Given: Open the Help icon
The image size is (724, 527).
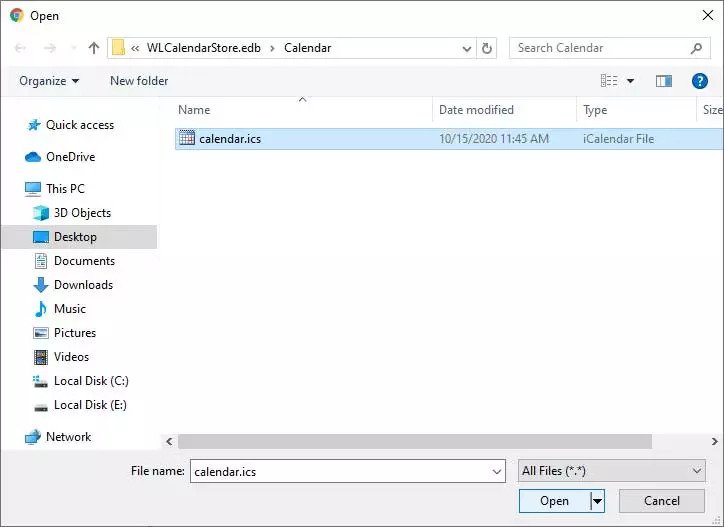Looking at the screenshot, I should point(700,81).
